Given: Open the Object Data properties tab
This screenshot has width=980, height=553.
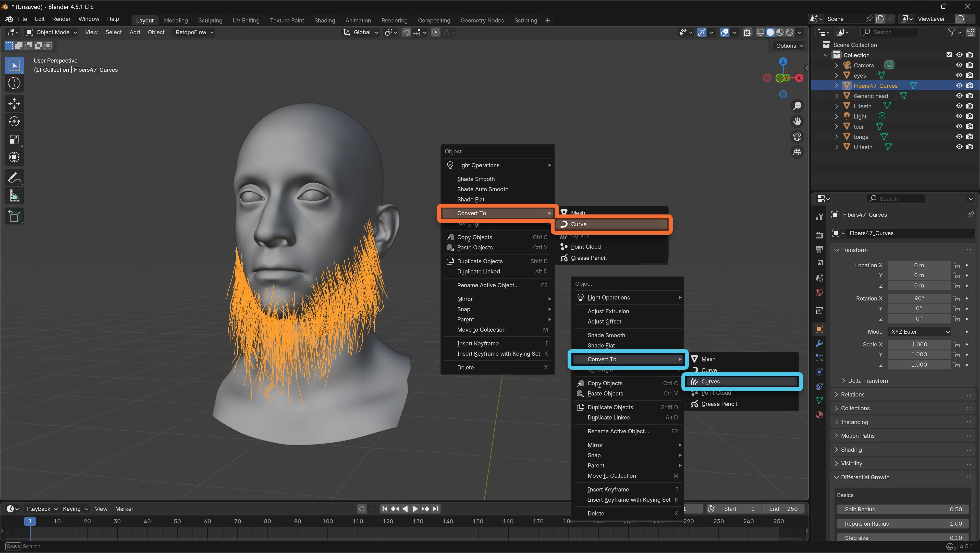Looking at the screenshot, I should coord(819,400).
